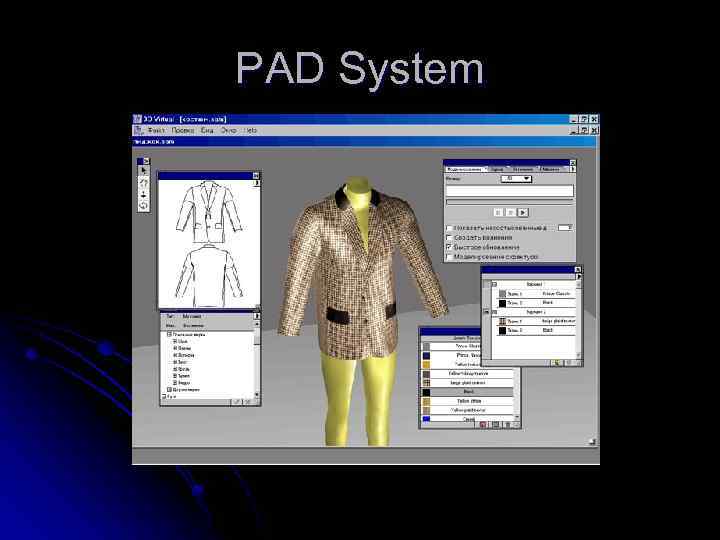720x540 pixels.
Task: Click the front view jacket sketch
Action: [x=209, y=212]
